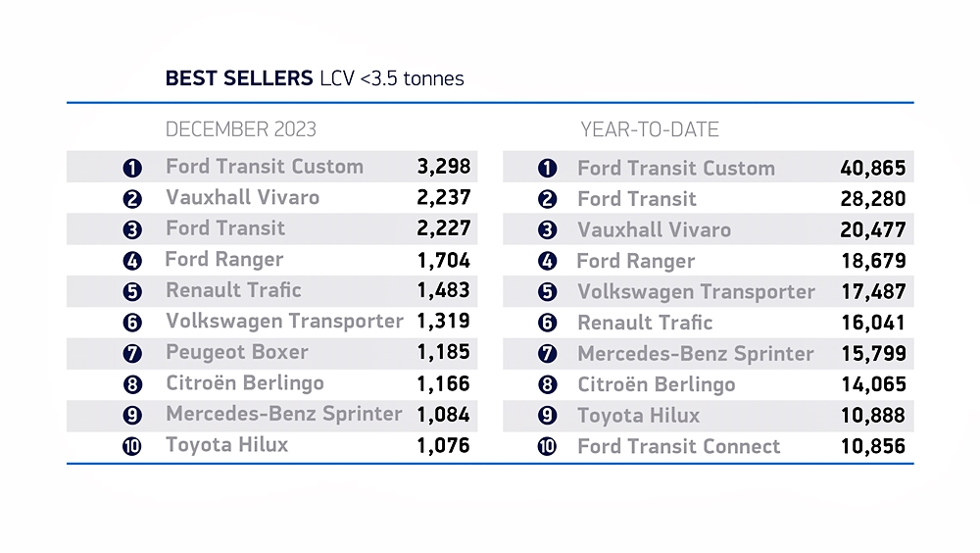Select rank 3 badge in the year-to-date list
Screen dimensions: 980x553
pyautogui.click(x=547, y=230)
